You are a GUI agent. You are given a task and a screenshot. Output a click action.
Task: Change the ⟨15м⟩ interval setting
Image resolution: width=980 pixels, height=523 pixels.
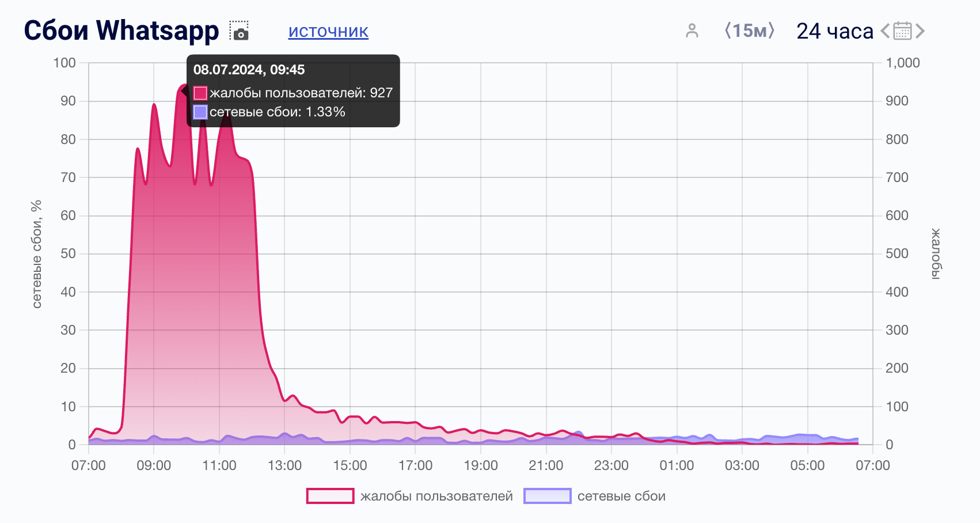pos(750,31)
